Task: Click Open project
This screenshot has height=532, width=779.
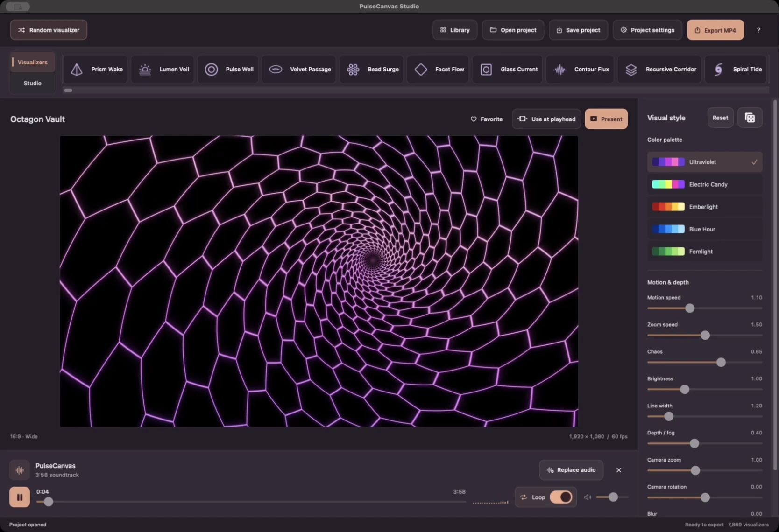Action: point(513,30)
